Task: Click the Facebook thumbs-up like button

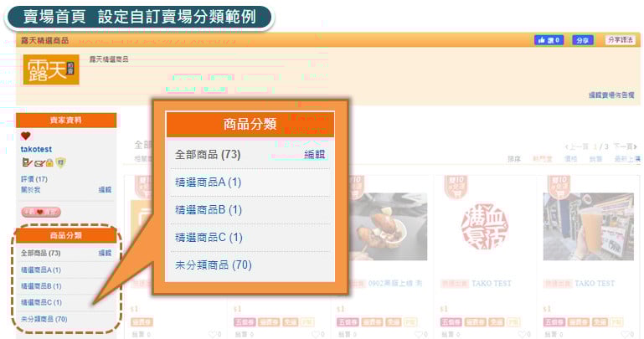Action: (x=549, y=40)
